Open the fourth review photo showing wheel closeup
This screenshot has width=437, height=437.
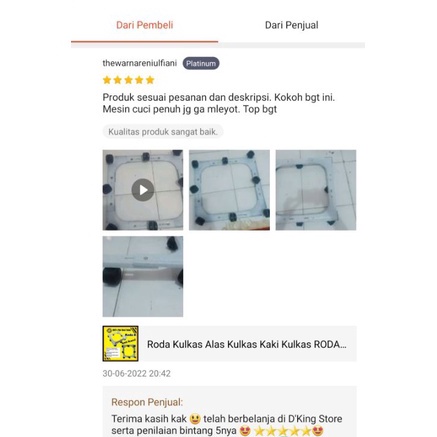143,276
